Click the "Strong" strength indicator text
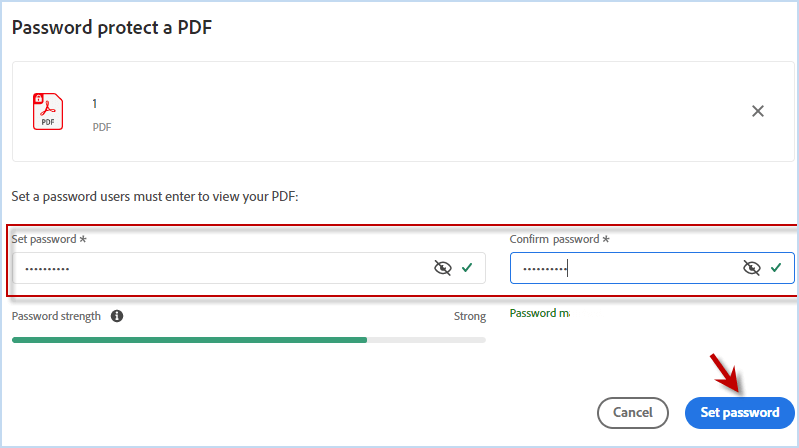The width and height of the screenshot is (799, 448). 469,316
